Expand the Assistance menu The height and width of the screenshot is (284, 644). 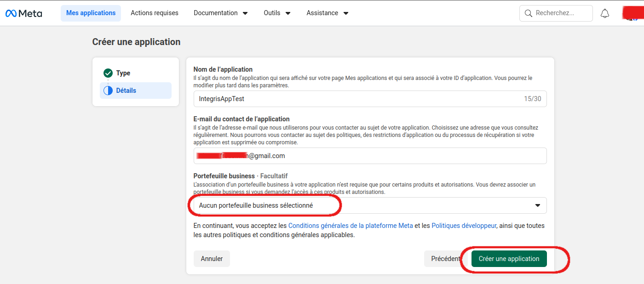point(328,13)
